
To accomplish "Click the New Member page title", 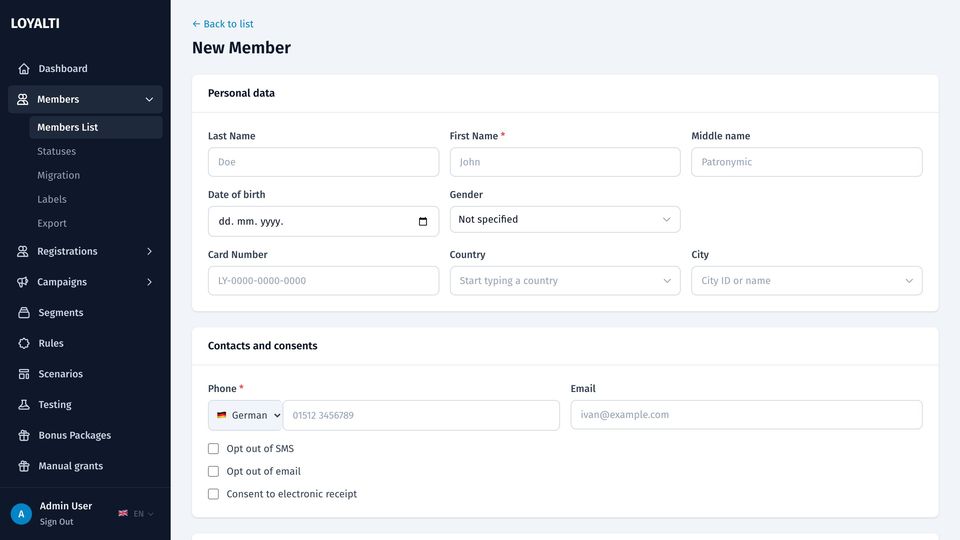I will coord(241,48).
